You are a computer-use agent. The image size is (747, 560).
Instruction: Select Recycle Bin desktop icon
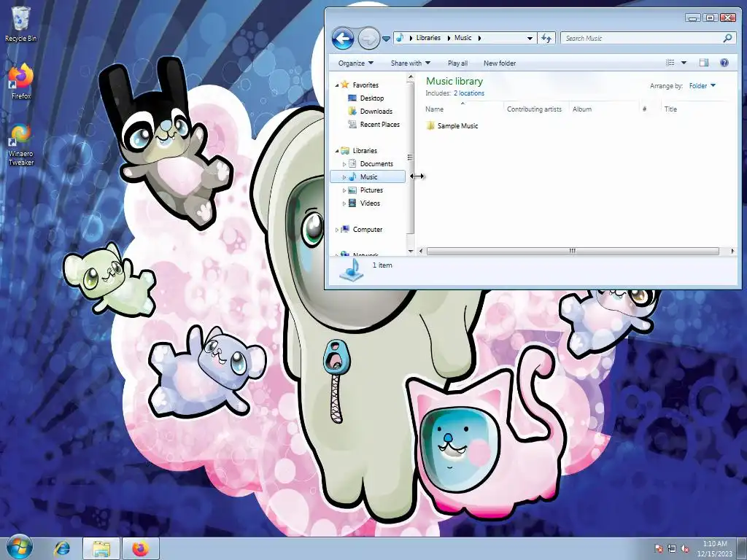coord(20,25)
